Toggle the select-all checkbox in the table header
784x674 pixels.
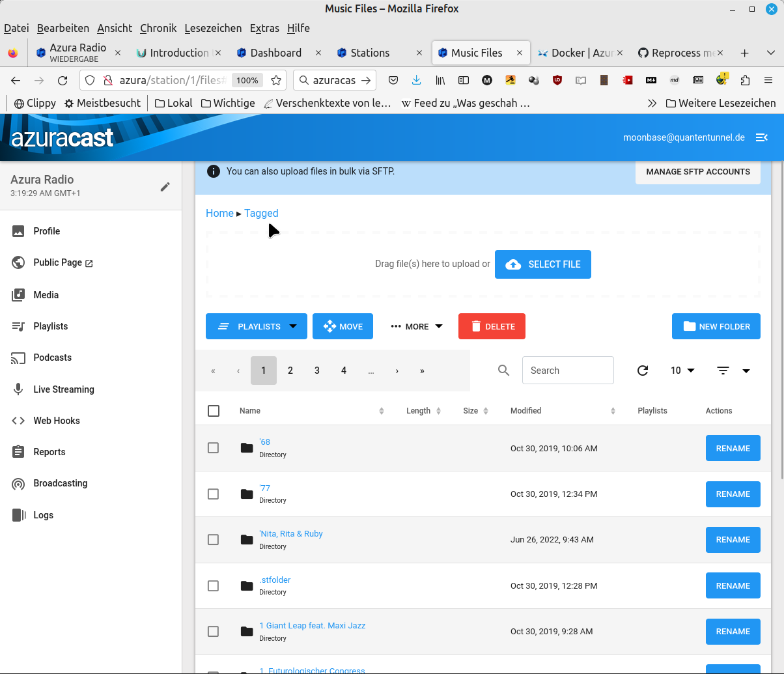(214, 410)
